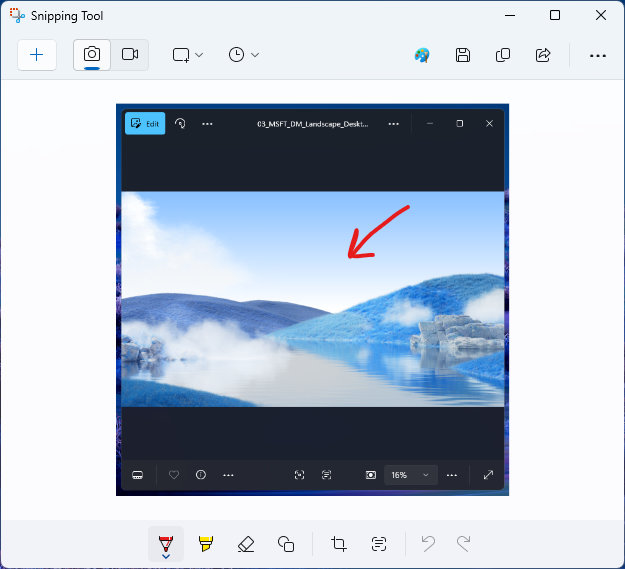This screenshot has height=569, width=625.
Task: Select the red ballpoint pen tool
Action: pyautogui.click(x=166, y=543)
